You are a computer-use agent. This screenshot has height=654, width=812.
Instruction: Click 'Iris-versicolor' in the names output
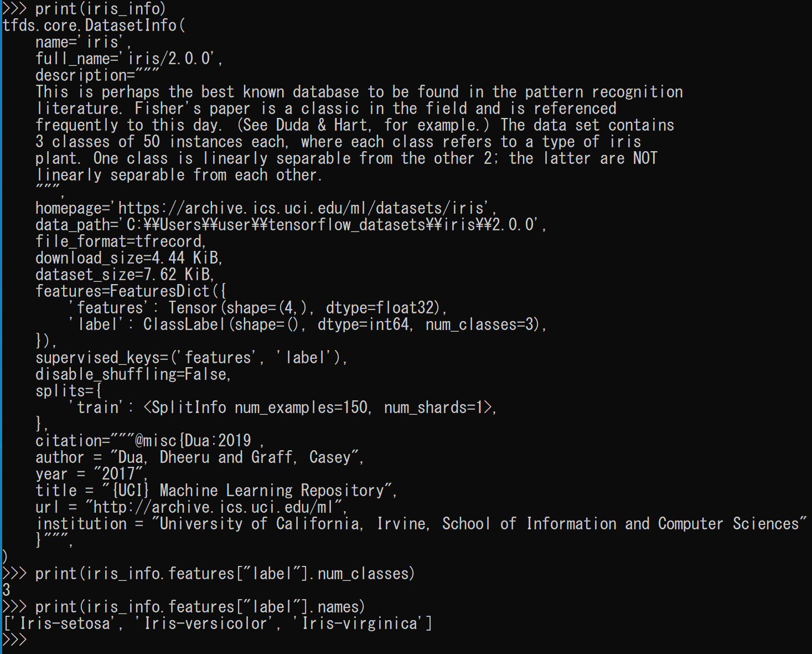[x=205, y=624]
